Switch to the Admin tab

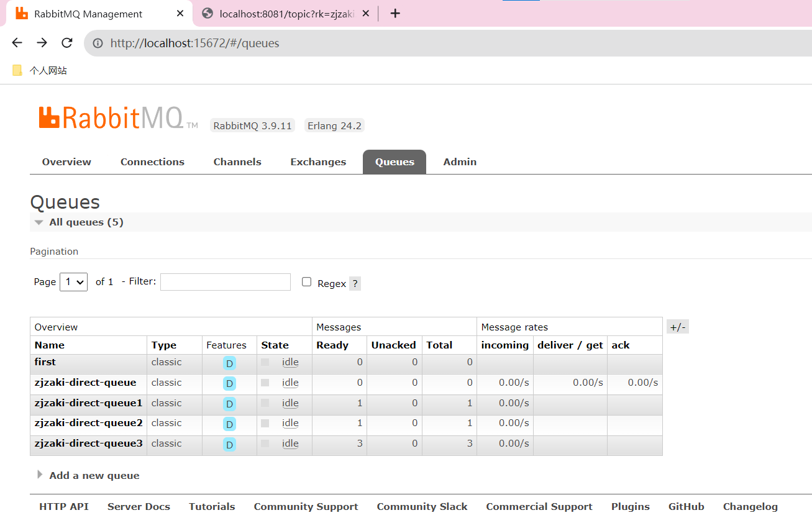click(460, 161)
